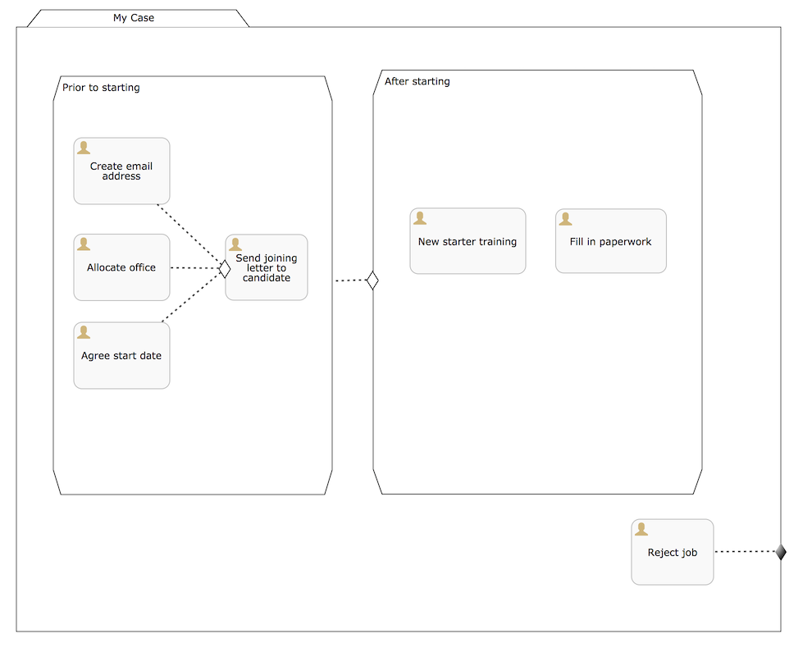812x652 pixels.
Task: Expand the My Case plan model
Action: click(134, 17)
